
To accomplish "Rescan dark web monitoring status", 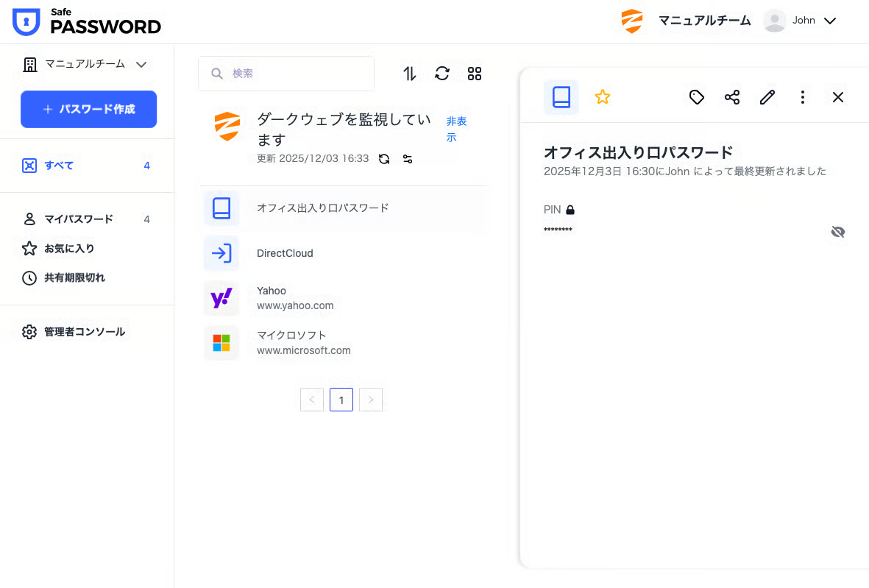I will (384, 159).
